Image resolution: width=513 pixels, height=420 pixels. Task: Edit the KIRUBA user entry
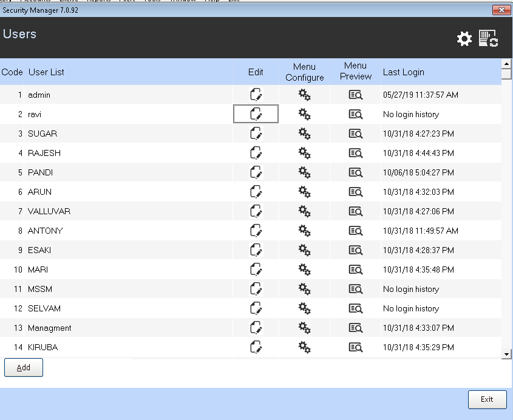pyautogui.click(x=256, y=347)
